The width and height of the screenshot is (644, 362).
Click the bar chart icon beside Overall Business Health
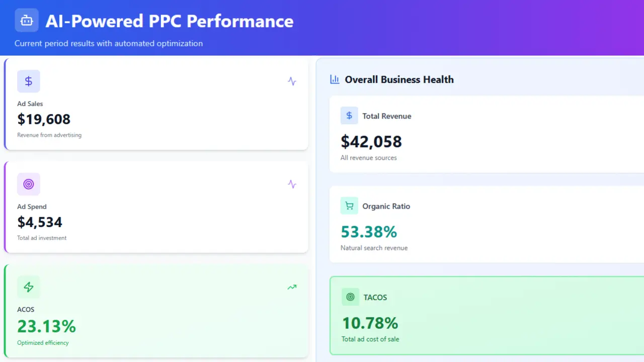pyautogui.click(x=335, y=79)
